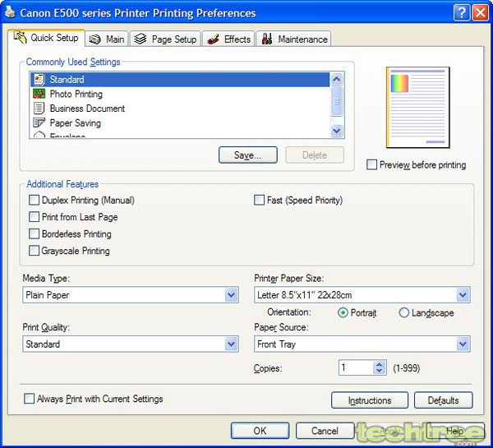Go to the Effects tab
This screenshot has height=448, width=493.
pyautogui.click(x=228, y=39)
